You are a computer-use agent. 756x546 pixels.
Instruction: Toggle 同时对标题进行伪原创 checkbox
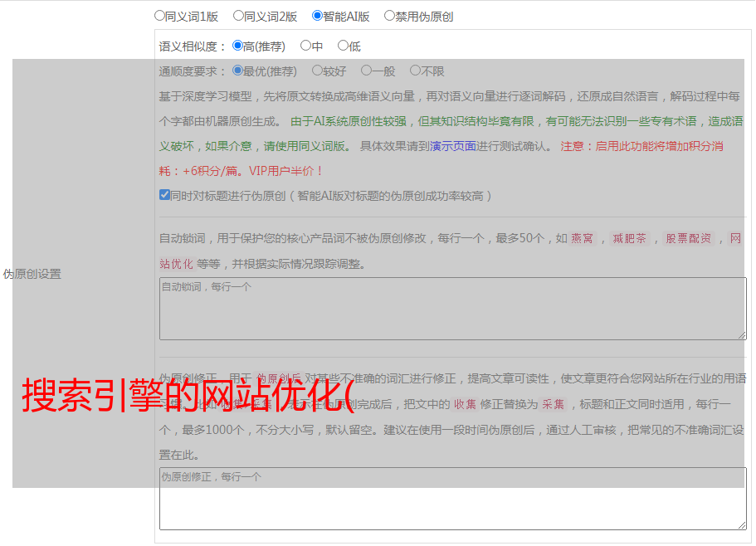164,195
